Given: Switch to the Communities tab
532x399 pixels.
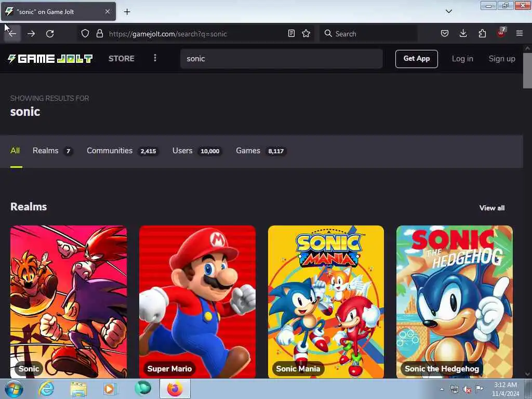Looking at the screenshot, I should 123,151.
